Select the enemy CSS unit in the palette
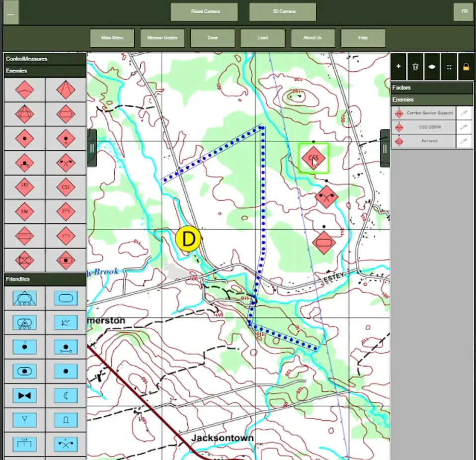Viewport: 476px width, 460px height. pyautogui.click(x=66, y=187)
